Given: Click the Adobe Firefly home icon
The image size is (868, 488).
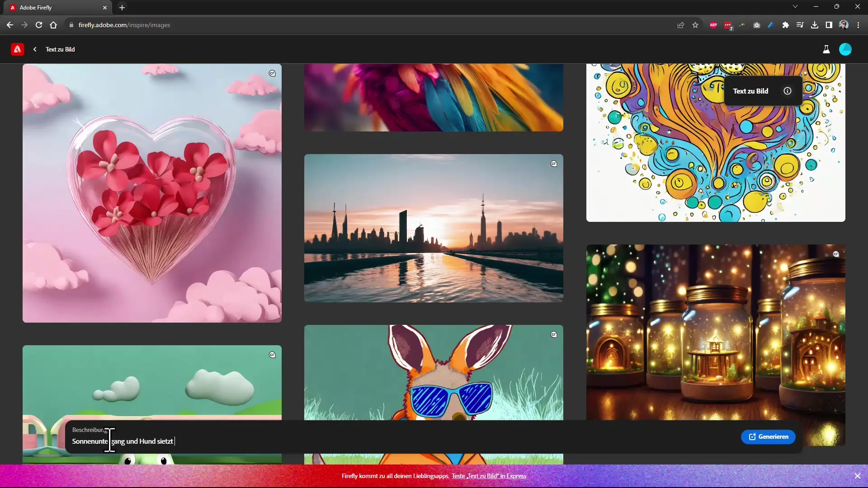Looking at the screenshot, I should pos(17,49).
